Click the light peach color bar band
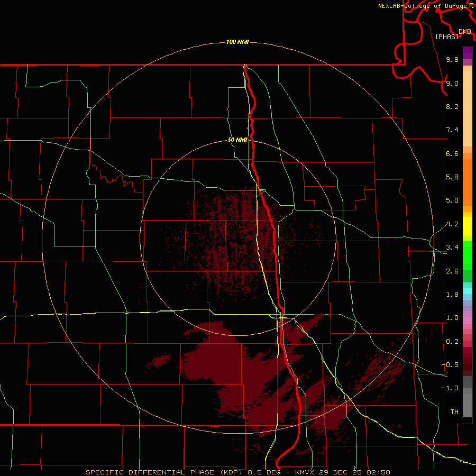476x476 pixels. point(467,108)
